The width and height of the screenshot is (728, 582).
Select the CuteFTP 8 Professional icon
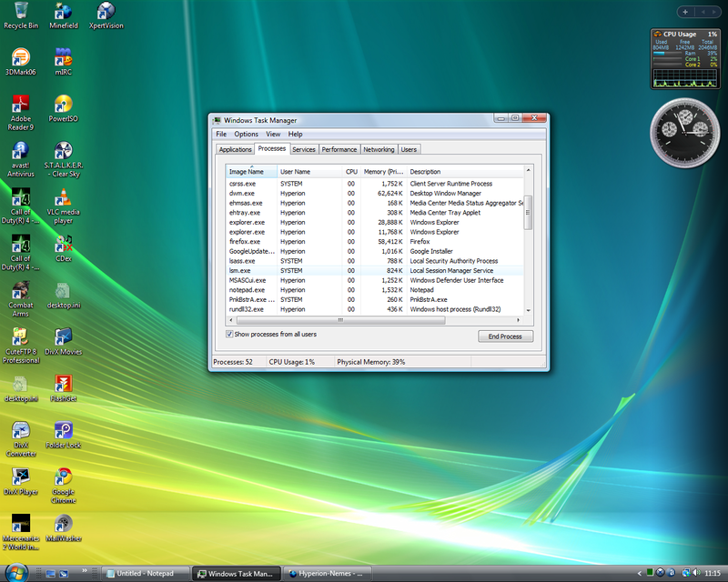21,346
